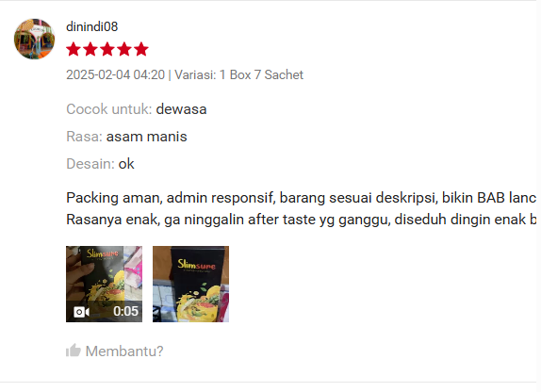Select the fifth red rating star

(141, 49)
